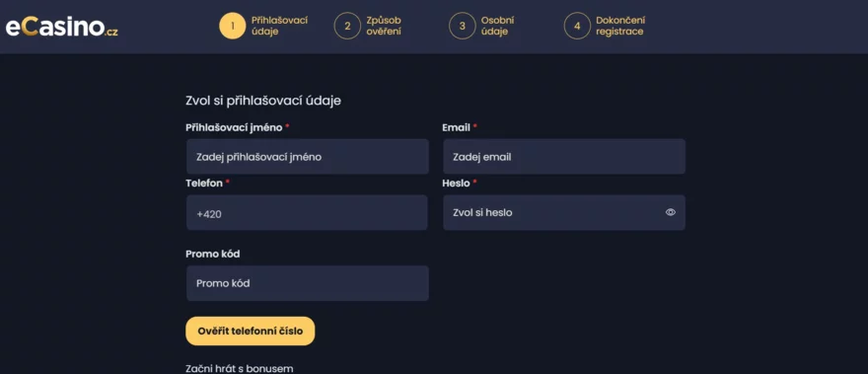
Task: Focus the Přihlašovací jméno input field
Action: click(x=307, y=157)
